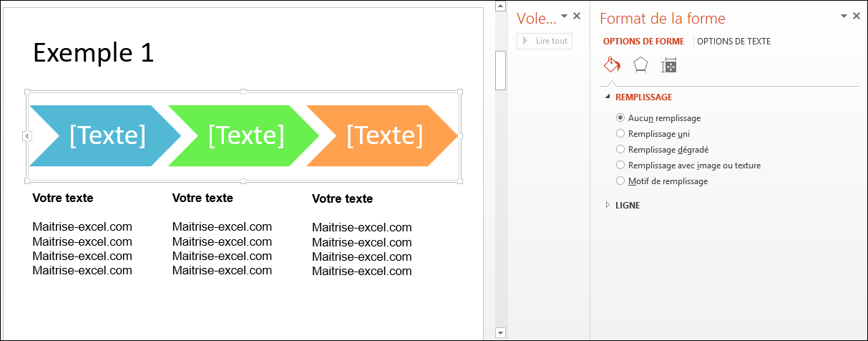
Task: Select Remplissage dégradé radio option
Action: pos(620,149)
